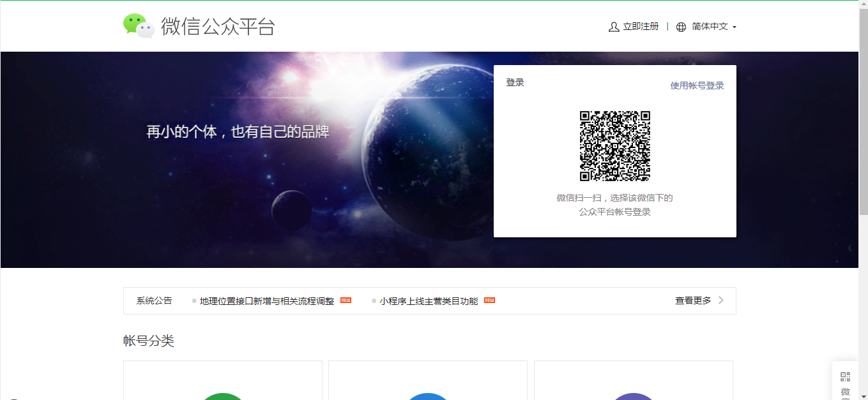Click new badge after 地理位置接口 announcement

346,300
